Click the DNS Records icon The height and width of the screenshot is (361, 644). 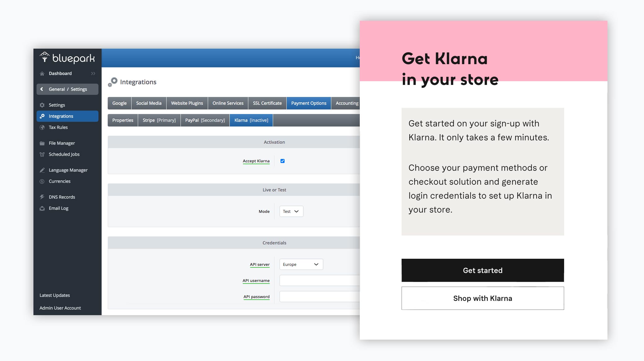click(x=41, y=196)
